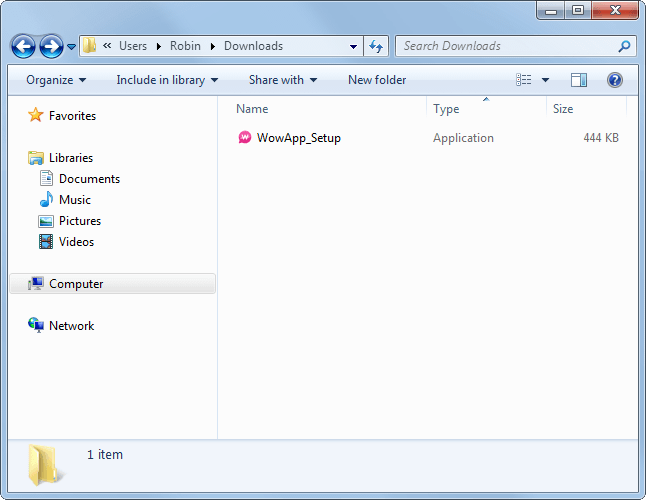Go forward with the blue Forward arrow
This screenshot has height=500, width=646.
point(51,46)
